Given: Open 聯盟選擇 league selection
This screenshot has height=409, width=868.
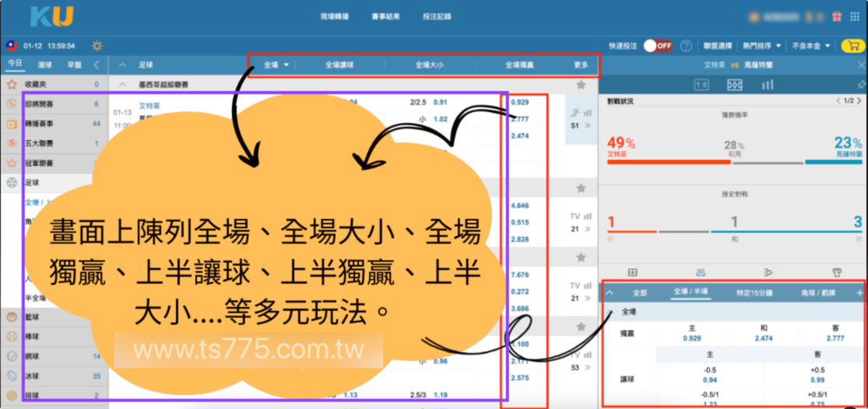Looking at the screenshot, I should pos(716,46).
